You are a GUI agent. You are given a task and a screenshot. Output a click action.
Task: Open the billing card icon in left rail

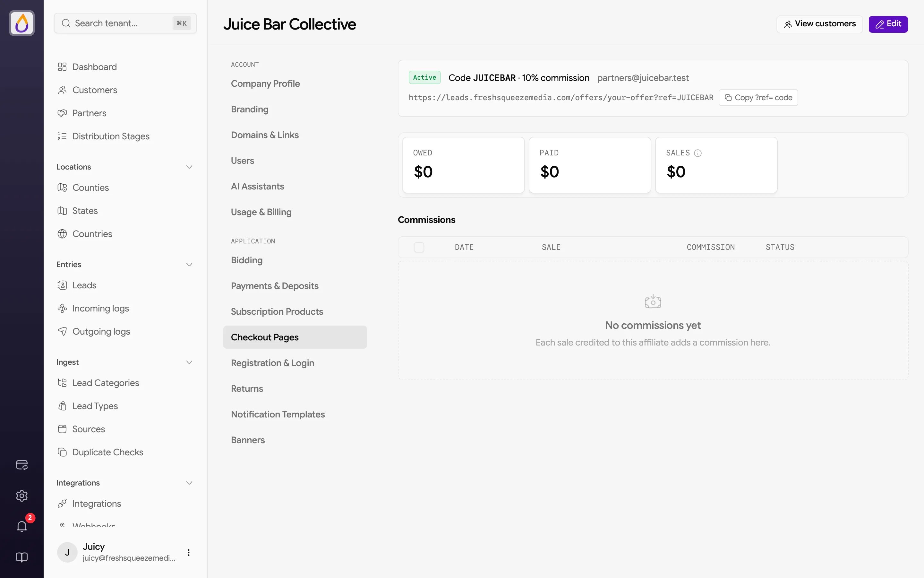[22, 465]
